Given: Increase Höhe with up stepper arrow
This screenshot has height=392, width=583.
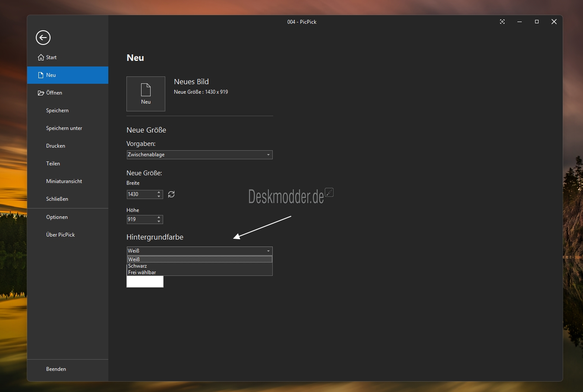Looking at the screenshot, I should coord(159,217).
